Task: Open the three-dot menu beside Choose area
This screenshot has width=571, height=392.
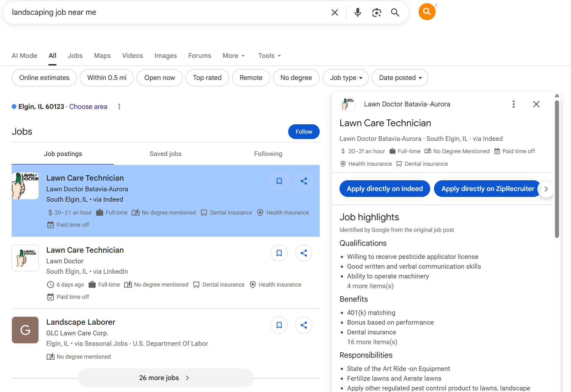Action: tap(119, 107)
